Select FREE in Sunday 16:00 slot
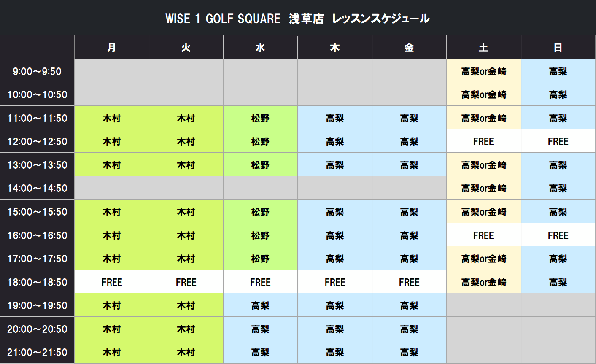 click(558, 235)
